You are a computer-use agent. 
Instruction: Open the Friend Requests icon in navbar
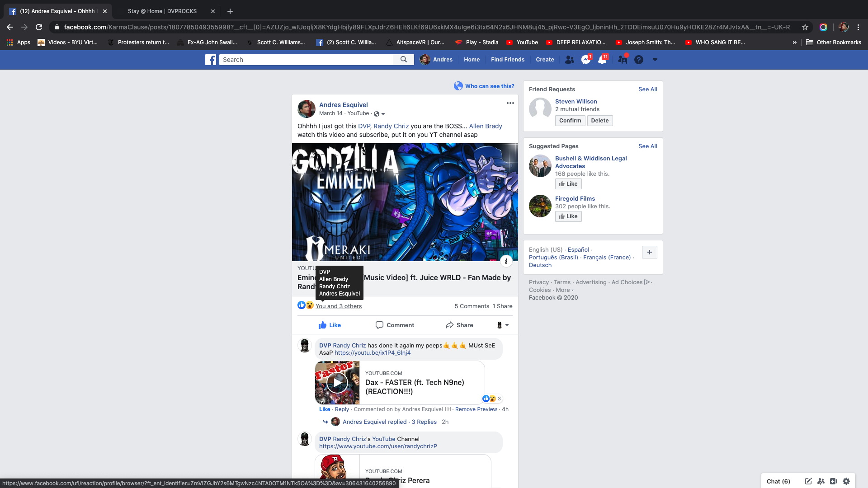(570, 60)
